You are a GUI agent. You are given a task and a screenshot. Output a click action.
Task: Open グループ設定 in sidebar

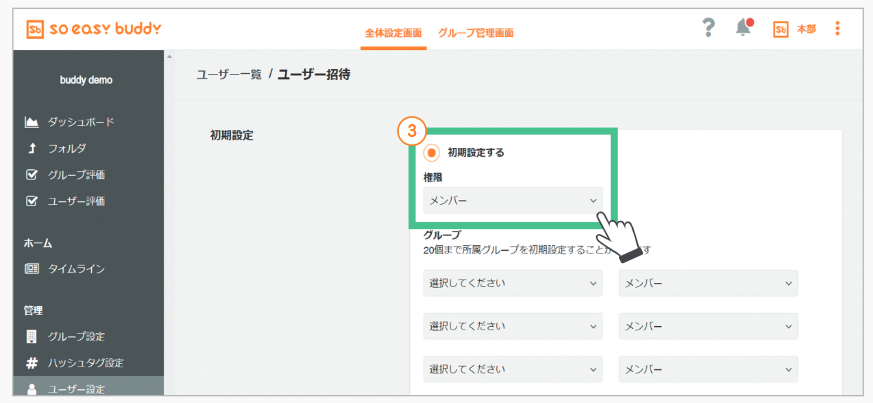coord(76,336)
